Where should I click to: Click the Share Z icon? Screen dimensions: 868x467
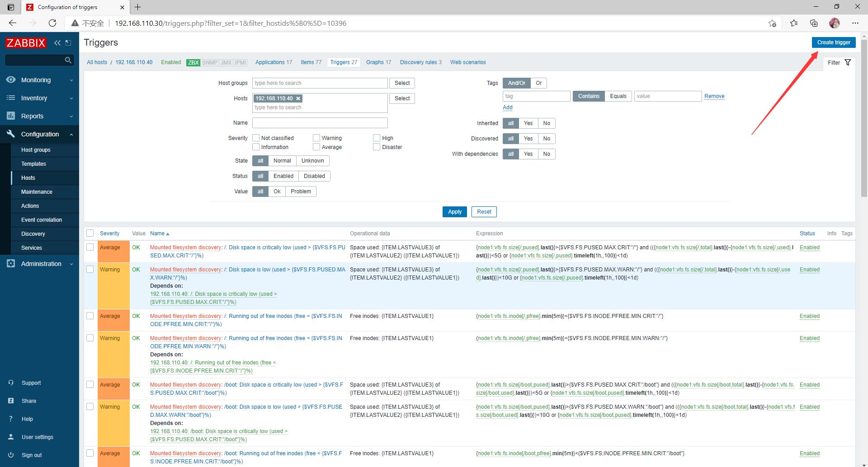click(x=11, y=401)
